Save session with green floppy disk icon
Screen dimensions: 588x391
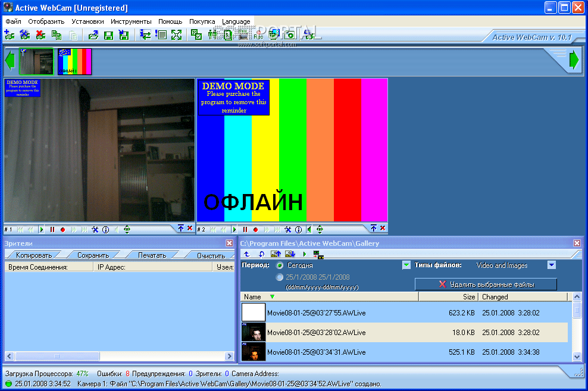(x=108, y=35)
